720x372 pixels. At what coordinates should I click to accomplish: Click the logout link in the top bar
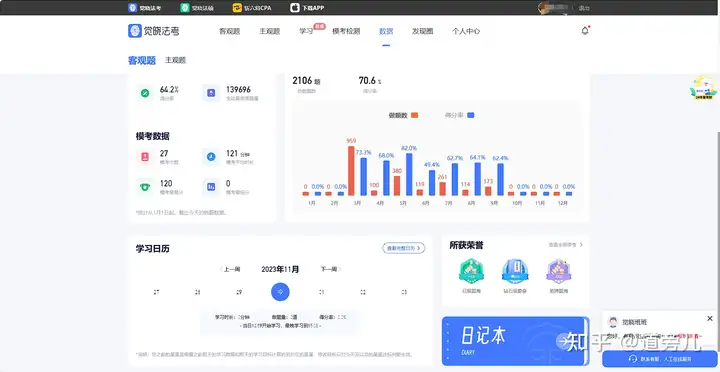[x=584, y=8]
